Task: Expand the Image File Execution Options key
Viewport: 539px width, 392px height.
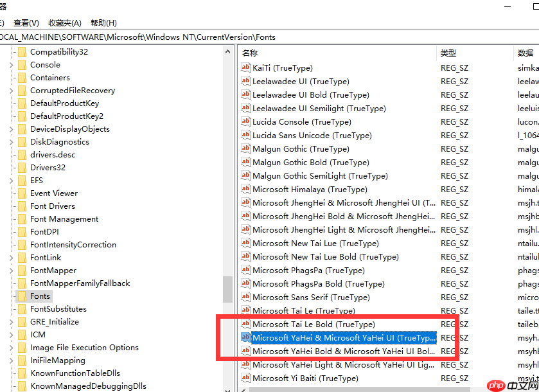Action: point(11,348)
